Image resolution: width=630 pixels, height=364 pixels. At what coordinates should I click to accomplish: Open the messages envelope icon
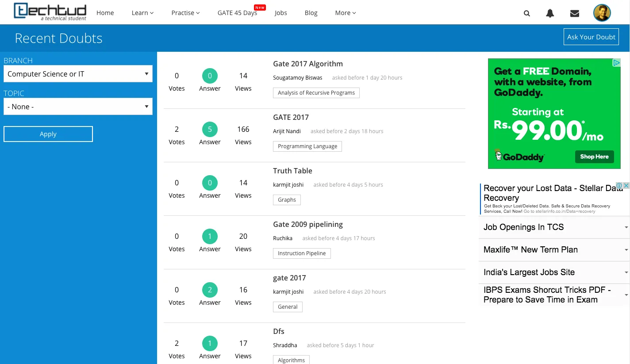point(575,13)
